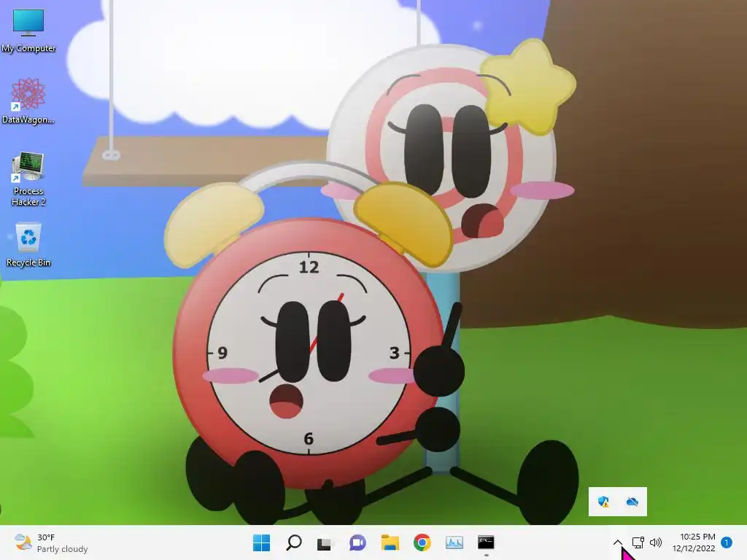Open Windows Security tray icon with warning

click(x=603, y=502)
